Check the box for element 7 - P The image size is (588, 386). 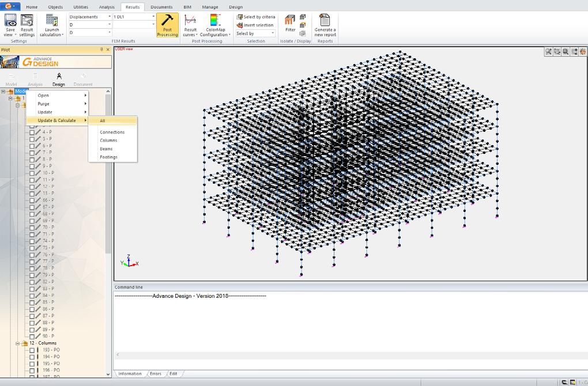[32, 153]
